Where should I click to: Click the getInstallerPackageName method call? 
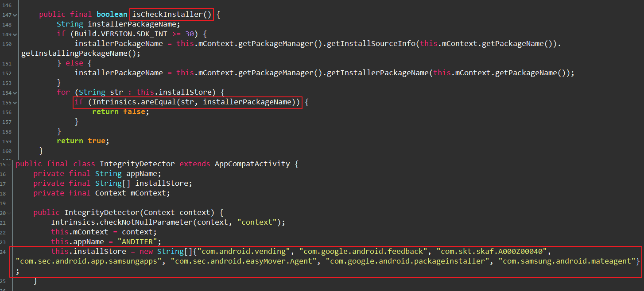tap(378, 73)
